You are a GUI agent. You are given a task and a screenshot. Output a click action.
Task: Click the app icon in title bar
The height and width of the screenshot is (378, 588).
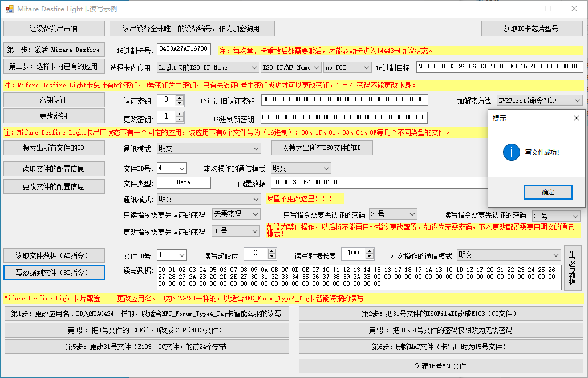click(x=9, y=9)
